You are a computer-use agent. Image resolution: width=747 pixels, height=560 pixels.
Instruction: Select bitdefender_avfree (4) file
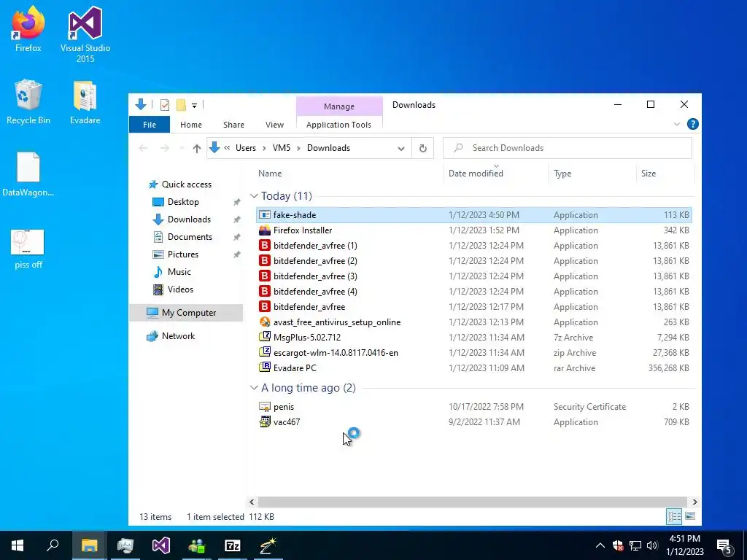click(473, 292)
